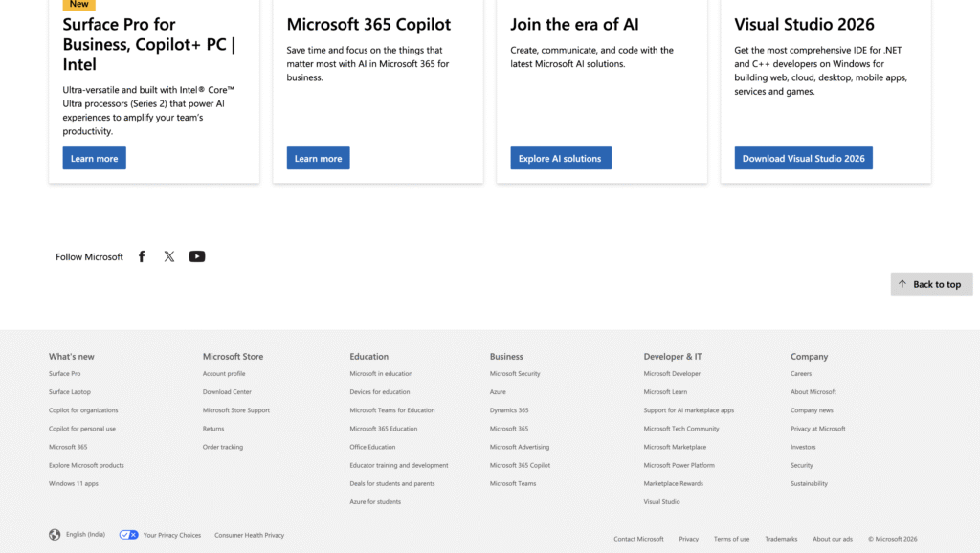Click Learn more under Microsoft 365 Copilot
The height and width of the screenshot is (553, 980).
coord(318,159)
